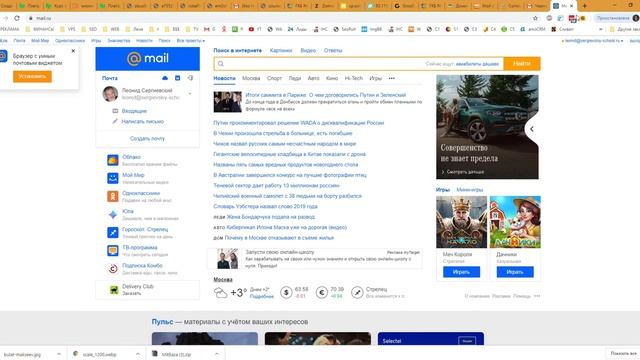Image resolution: width=640 pixels, height=360 pixels.
Task: Close the browser promo popup
Action: point(73,51)
